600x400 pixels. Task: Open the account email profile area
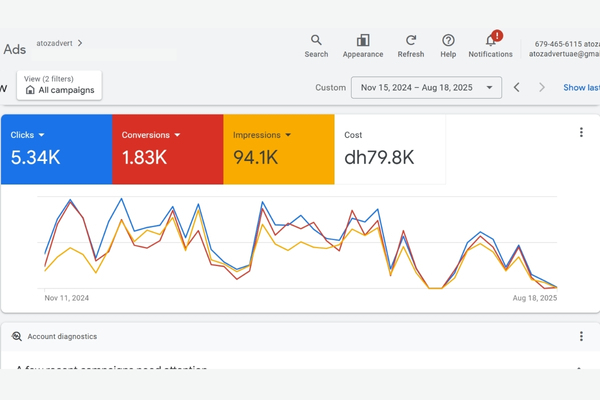pyautogui.click(x=566, y=49)
